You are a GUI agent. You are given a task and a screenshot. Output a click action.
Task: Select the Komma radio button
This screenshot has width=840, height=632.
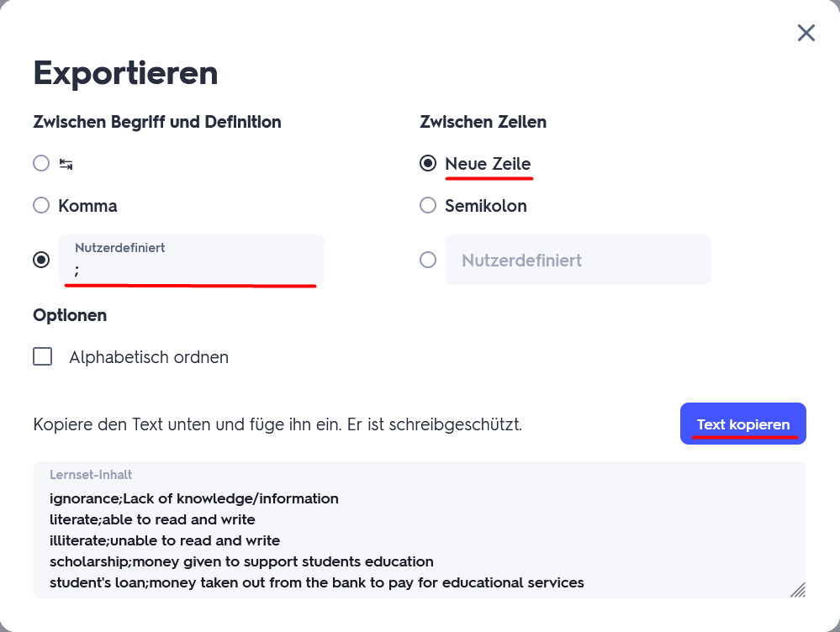point(41,205)
